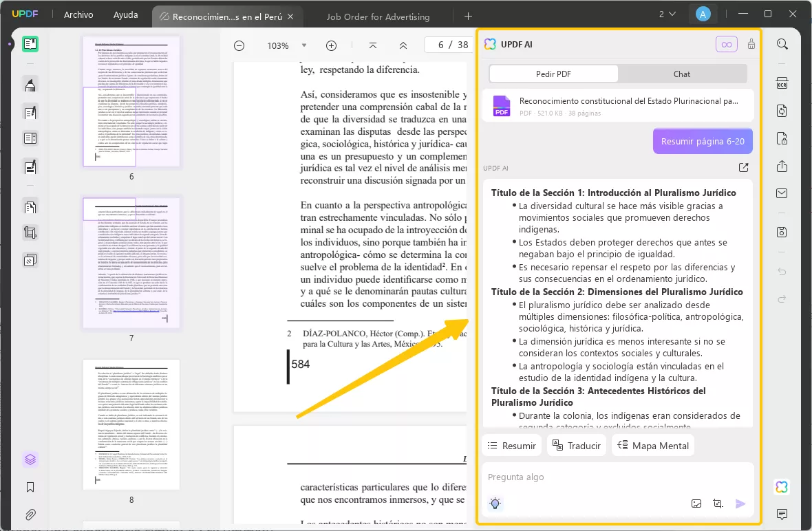
Task: Open the Form preparation tool
Action: pos(30,138)
